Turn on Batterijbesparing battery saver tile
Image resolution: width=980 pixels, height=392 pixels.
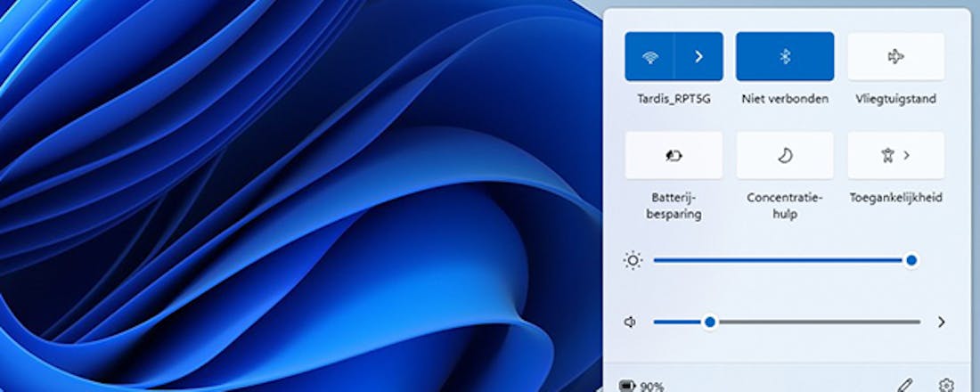674,156
